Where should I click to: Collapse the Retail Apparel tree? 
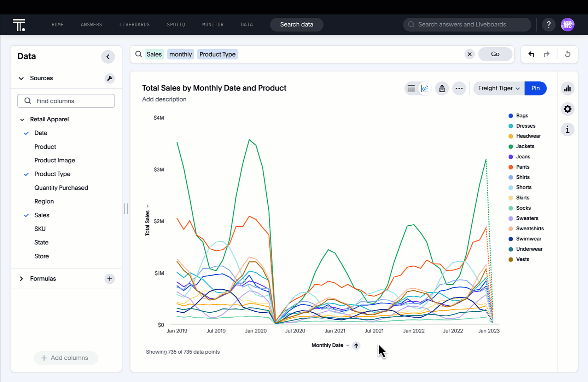tap(22, 120)
